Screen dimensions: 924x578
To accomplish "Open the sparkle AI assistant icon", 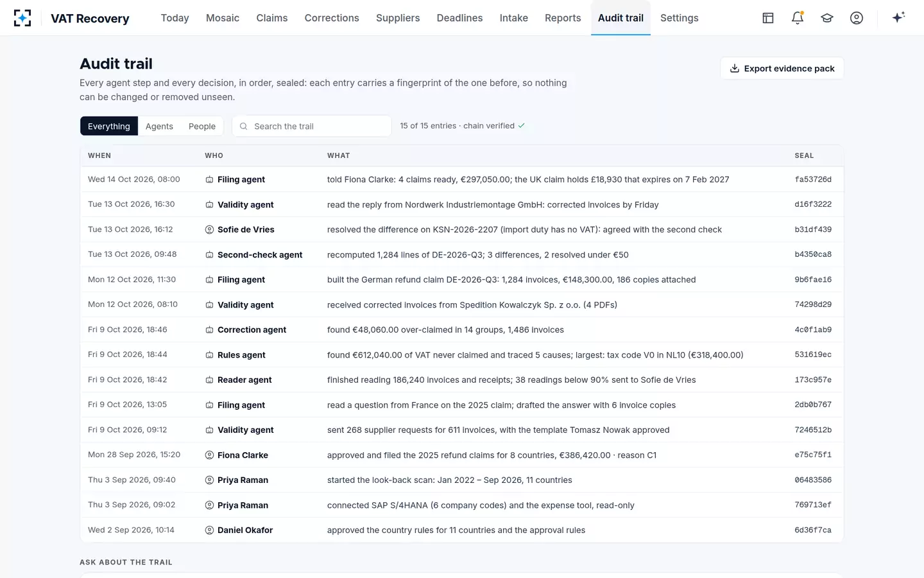I will [x=898, y=17].
